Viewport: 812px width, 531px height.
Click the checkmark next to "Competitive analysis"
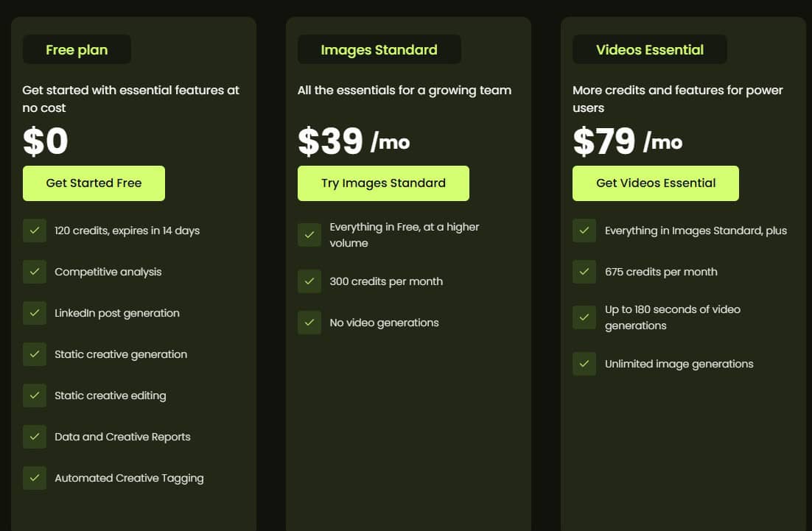pyautogui.click(x=35, y=272)
